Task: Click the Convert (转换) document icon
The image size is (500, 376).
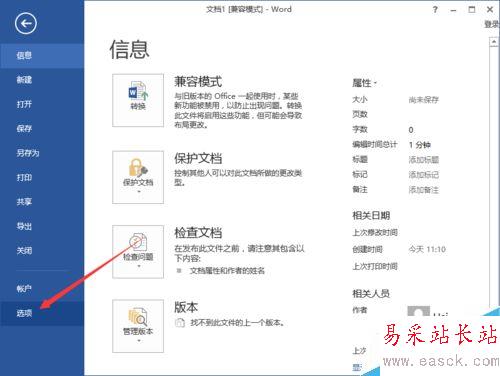Action: (x=138, y=100)
